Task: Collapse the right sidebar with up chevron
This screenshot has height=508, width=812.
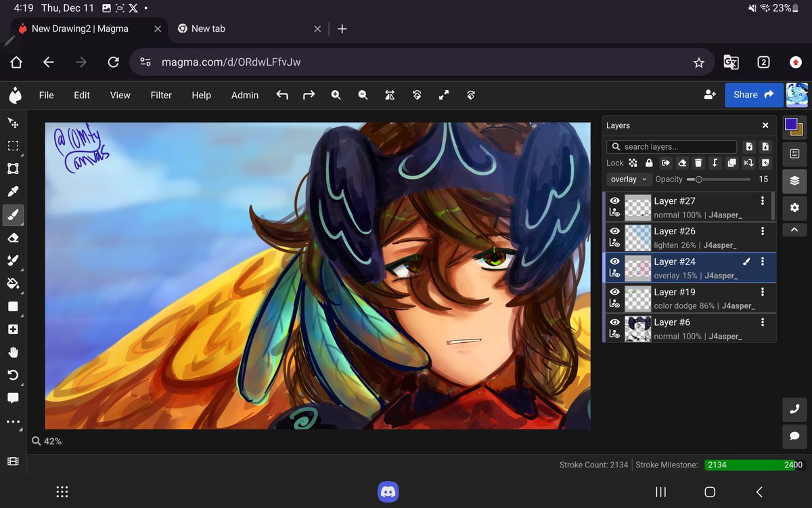Action: tap(795, 230)
